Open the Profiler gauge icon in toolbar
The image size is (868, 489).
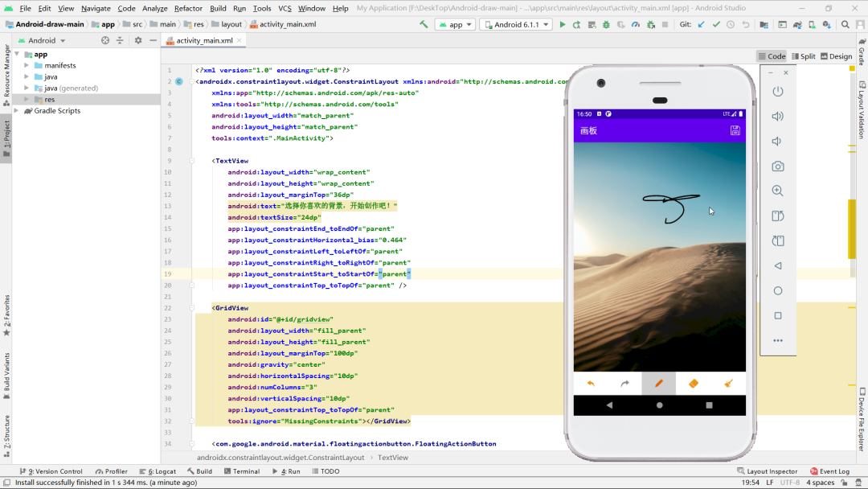pyautogui.click(x=636, y=24)
